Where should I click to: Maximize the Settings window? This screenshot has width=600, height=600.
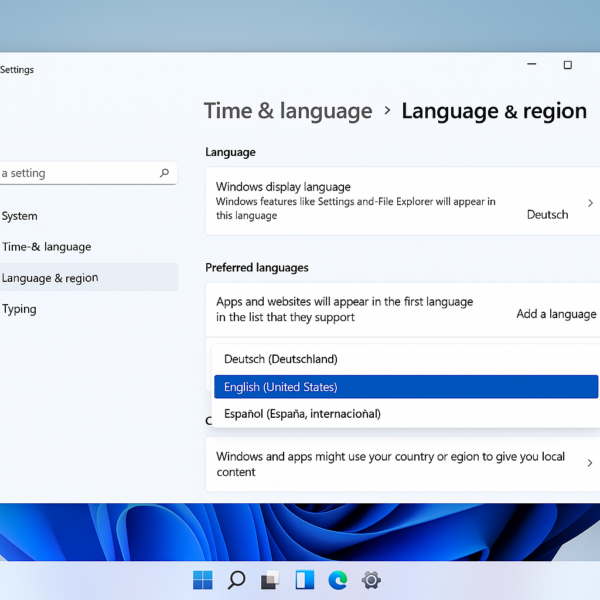tap(568, 65)
